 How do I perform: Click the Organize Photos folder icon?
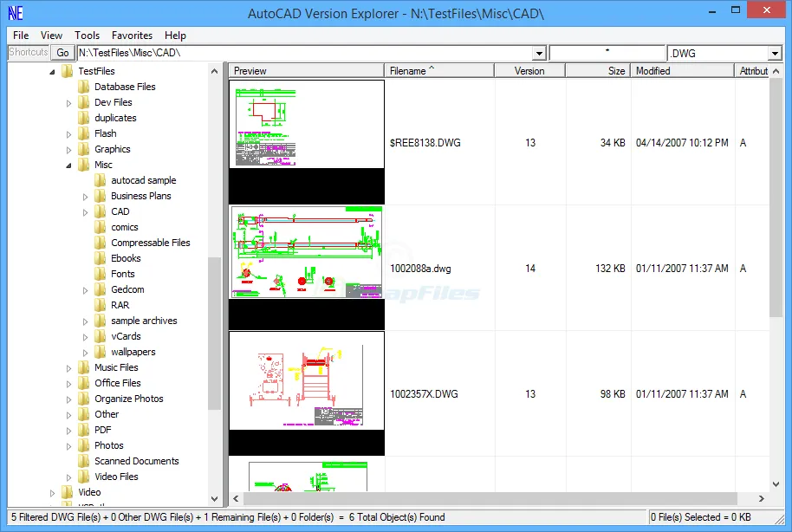tap(84, 399)
